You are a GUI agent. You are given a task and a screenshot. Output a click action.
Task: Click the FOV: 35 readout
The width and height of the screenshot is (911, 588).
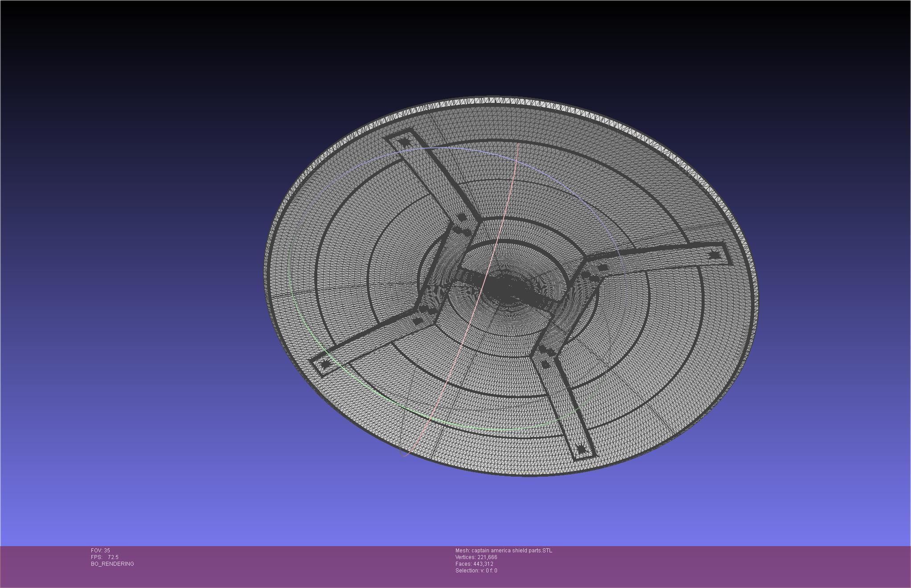tap(100, 551)
